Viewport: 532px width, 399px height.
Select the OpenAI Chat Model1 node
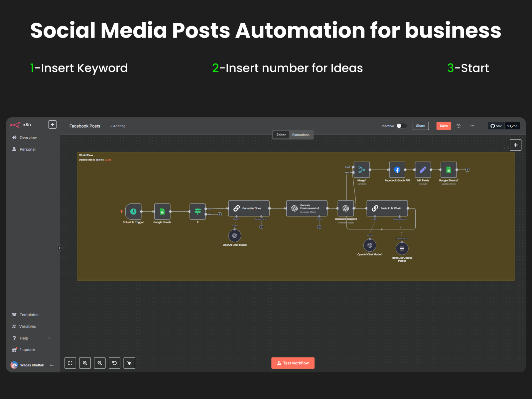coord(370,245)
